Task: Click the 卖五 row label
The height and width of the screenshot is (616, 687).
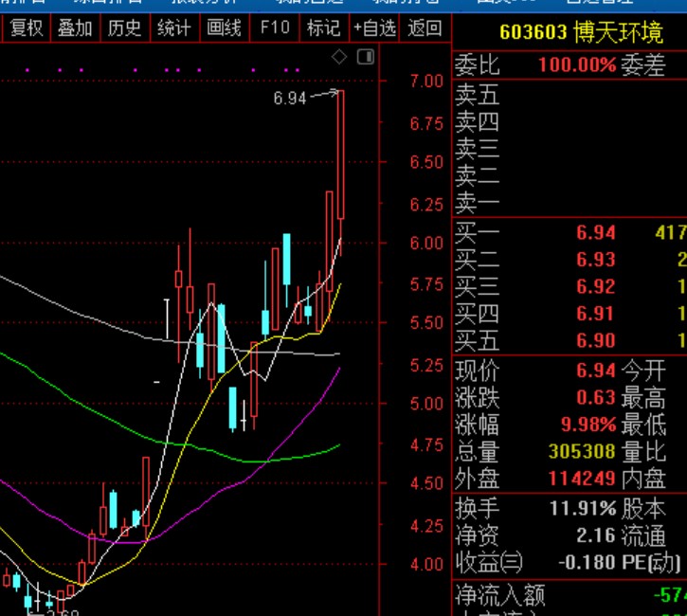Action: 478,95
